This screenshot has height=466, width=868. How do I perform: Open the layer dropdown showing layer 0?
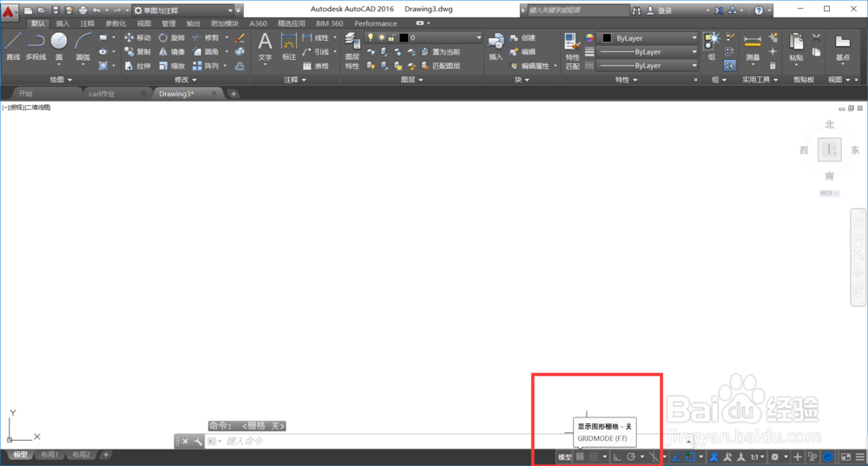coord(425,37)
